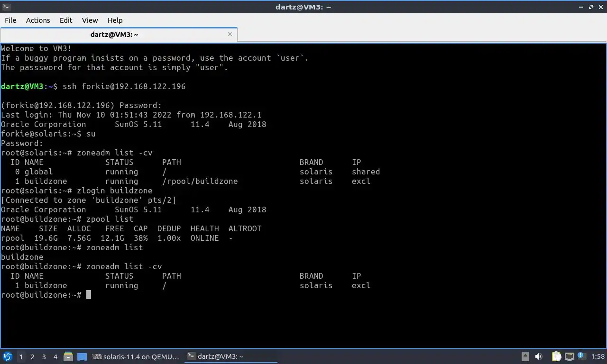
Task: Open the Actions menu
Action: click(38, 20)
